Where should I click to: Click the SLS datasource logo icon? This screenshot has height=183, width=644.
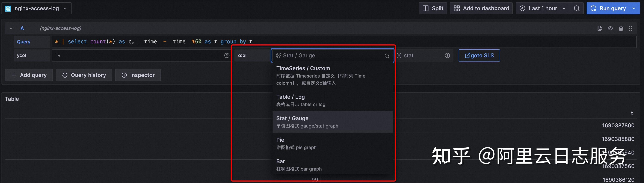(x=8, y=8)
